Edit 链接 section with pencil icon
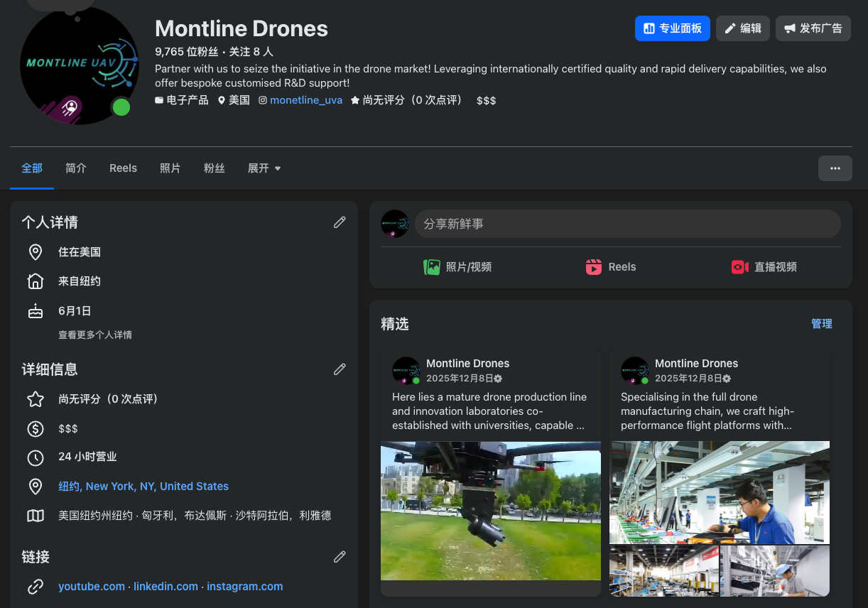Image resolution: width=868 pixels, height=608 pixels. [340, 557]
